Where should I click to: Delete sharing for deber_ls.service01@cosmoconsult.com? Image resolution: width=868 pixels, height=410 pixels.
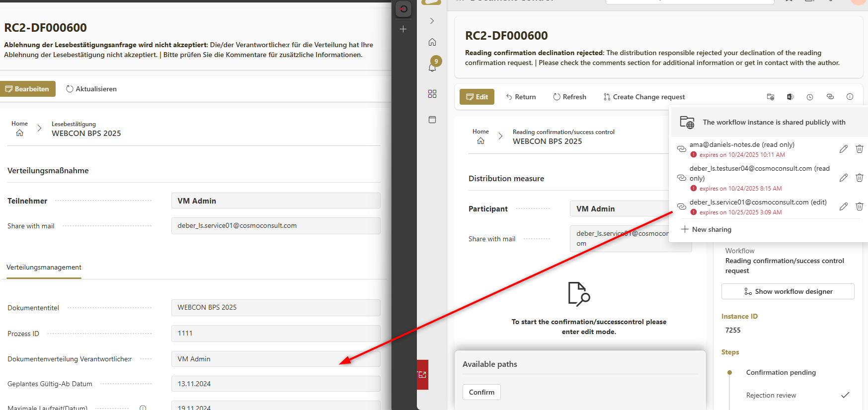[x=859, y=206]
